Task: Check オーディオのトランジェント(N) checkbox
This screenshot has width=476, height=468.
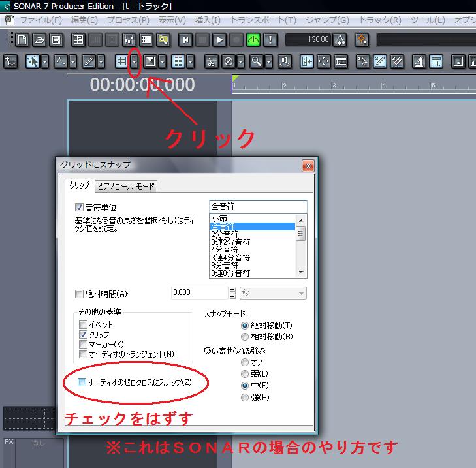Action: coord(83,354)
